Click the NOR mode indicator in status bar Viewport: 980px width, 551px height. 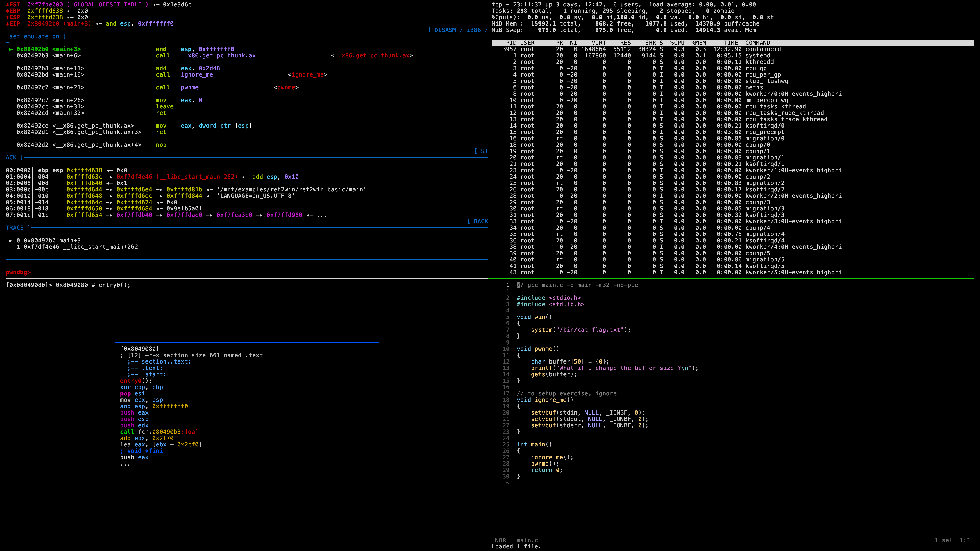pyautogui.click(x=500, y=540)
